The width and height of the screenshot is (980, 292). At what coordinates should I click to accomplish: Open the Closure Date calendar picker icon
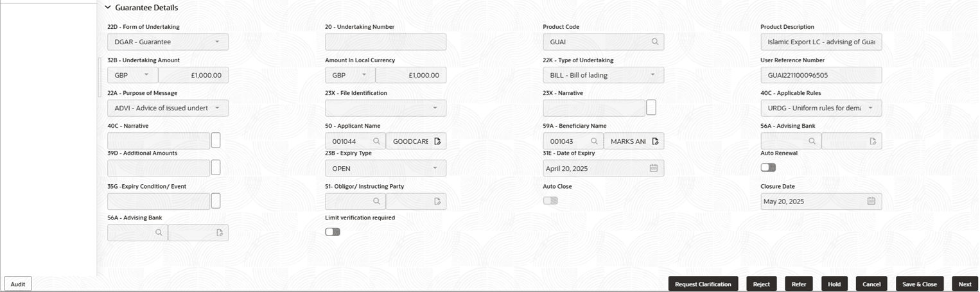pyautogui.click(x=871, y=201)
